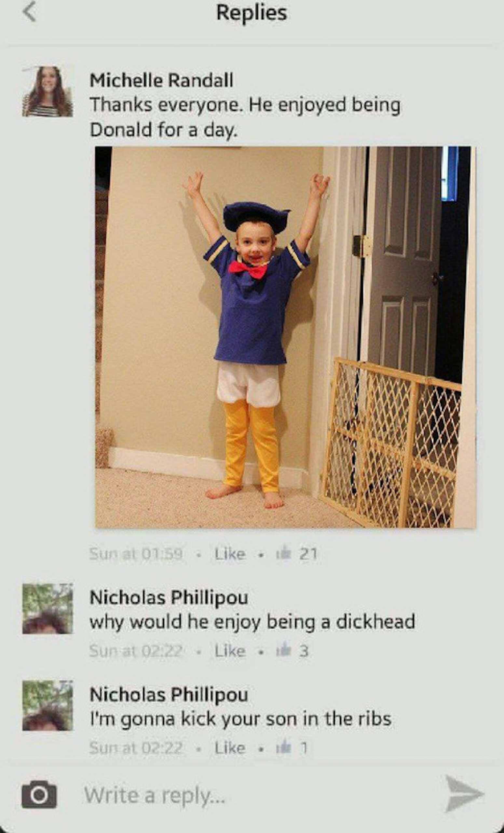Like the 'kick your son' comment

(x=230, y=748)
